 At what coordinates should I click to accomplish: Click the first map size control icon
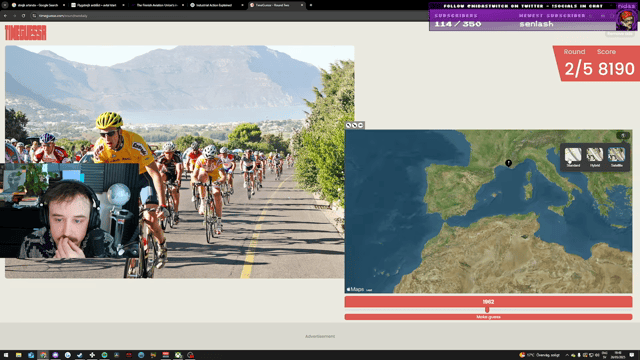point(349,125)
